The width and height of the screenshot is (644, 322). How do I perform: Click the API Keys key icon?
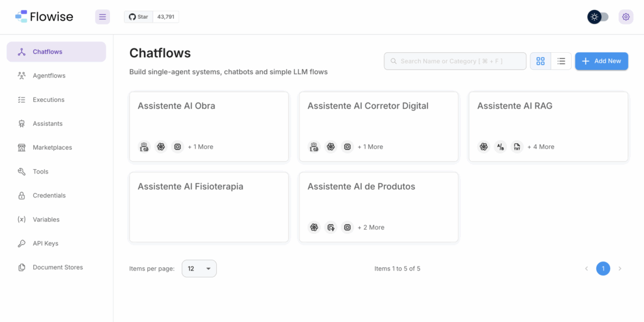pyautogui.click(x=21, y=243)
